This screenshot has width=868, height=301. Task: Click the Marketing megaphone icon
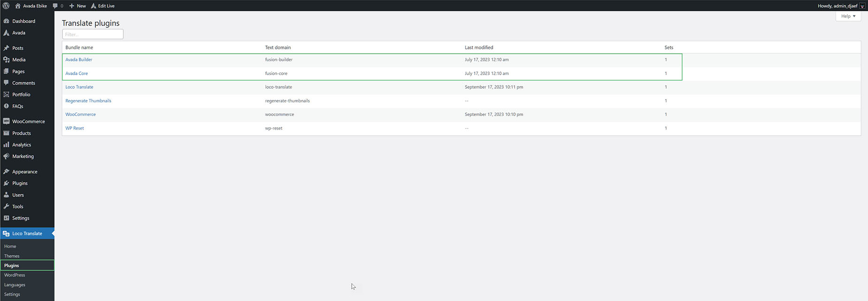[x=6, y=156]
